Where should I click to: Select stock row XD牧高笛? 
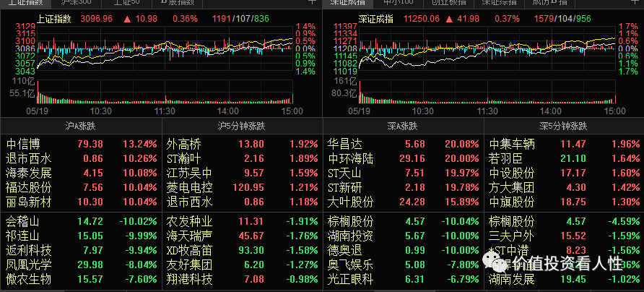click(242, 251)
